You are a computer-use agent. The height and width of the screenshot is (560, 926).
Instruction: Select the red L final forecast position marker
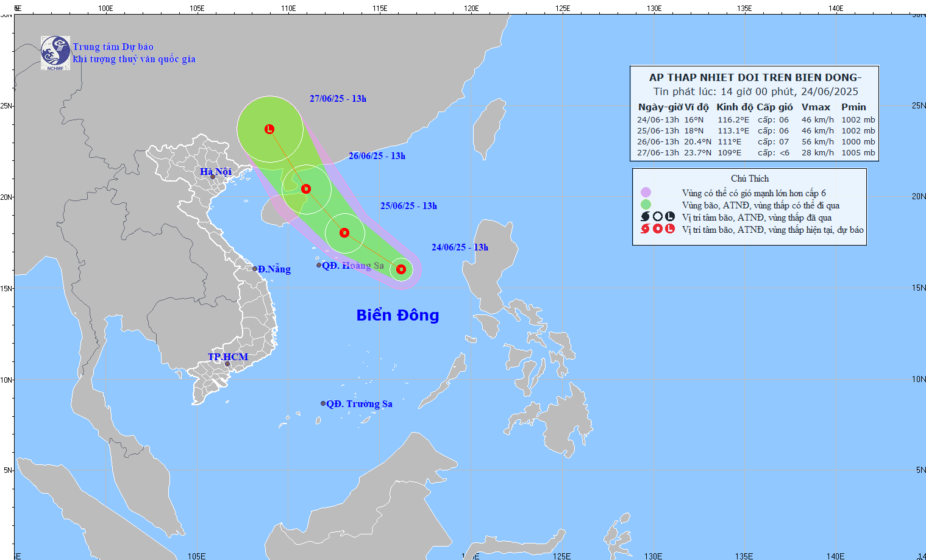[x=269, y=129]
